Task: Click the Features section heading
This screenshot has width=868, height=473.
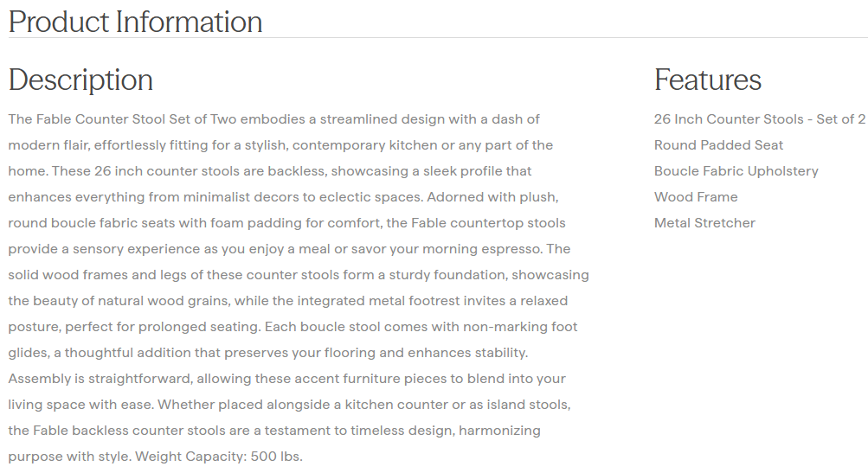Action: pos(708,80)
